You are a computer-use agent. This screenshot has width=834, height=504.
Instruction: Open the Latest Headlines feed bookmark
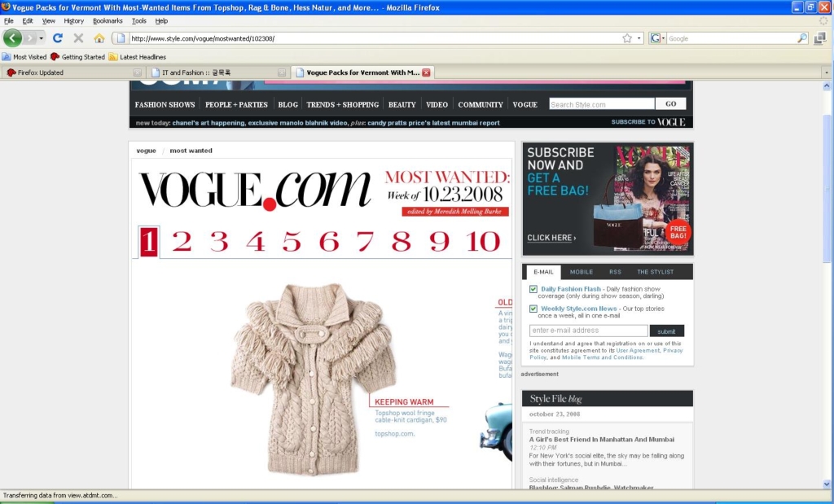(x=137, y=57)
